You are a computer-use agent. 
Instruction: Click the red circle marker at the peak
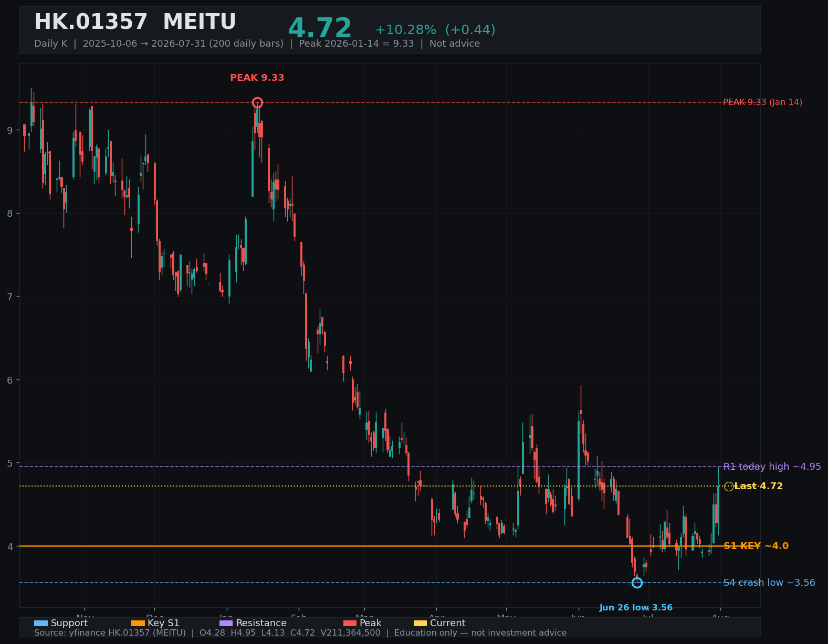click(257, 102)
